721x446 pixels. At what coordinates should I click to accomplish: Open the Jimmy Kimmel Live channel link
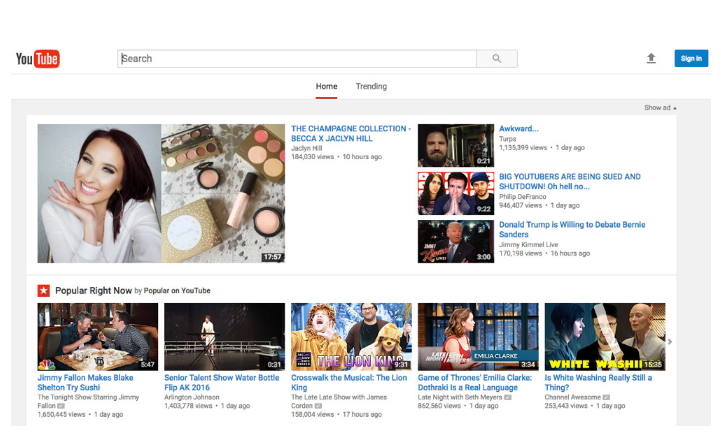(x=529, y=245)
